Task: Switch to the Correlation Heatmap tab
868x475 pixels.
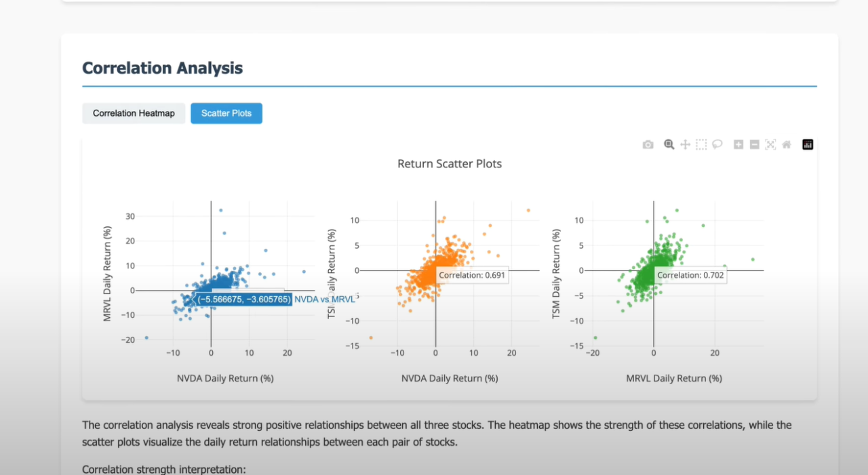Action: pos(134,113)
